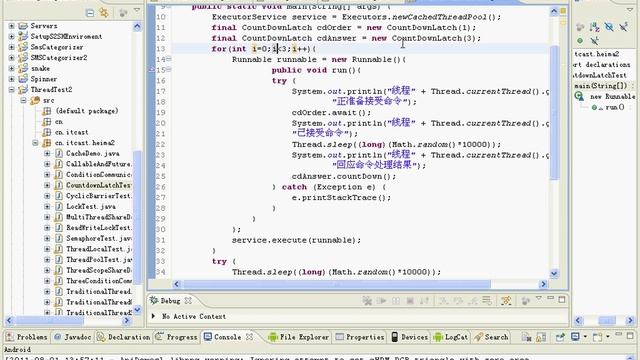
Task: Expand the Spinner project
Action: 11,79
